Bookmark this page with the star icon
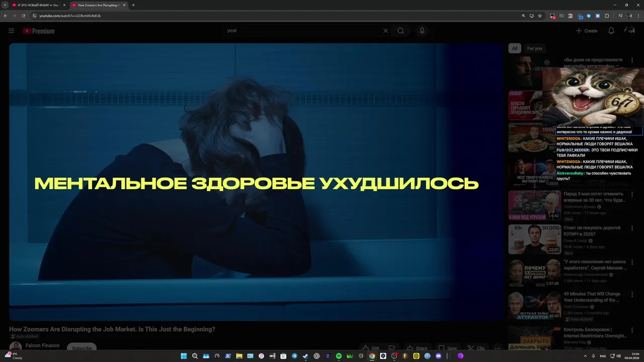The image size is (644, 362). pos(540,16)
